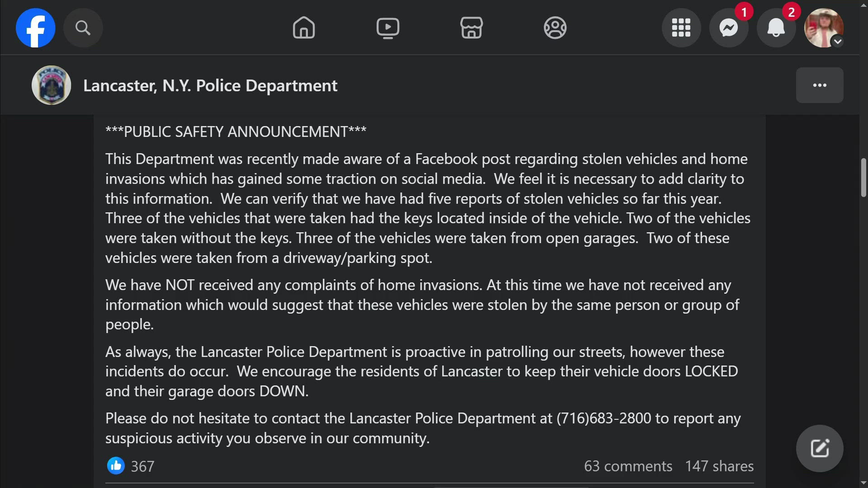Open Facebook Marketplace
The image size is (868, 488).
tap(472, 28)
